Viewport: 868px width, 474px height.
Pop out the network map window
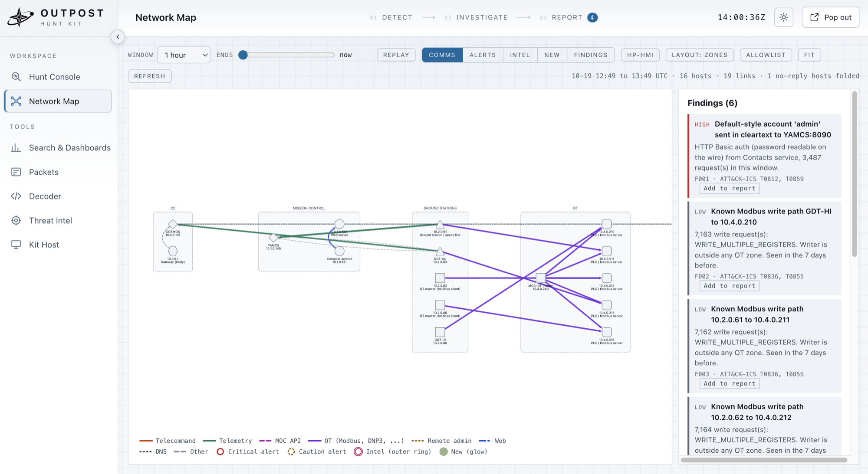(830, 17)
